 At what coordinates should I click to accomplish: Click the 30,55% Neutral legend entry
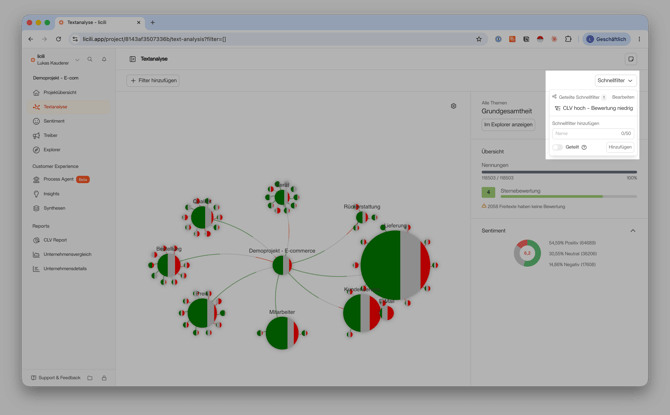pyautogui.click(x=573, y=253)
